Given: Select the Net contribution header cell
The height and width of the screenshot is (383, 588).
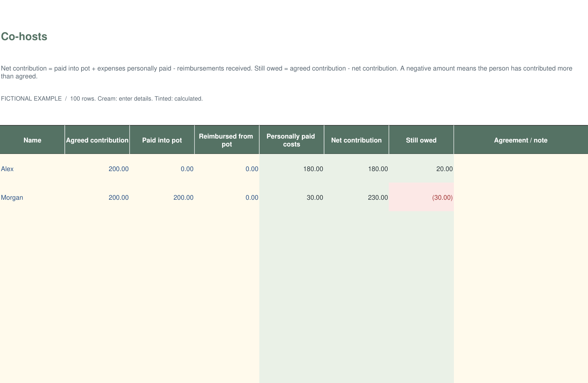Looking at the screenshot, I should (x=356, y=140).
